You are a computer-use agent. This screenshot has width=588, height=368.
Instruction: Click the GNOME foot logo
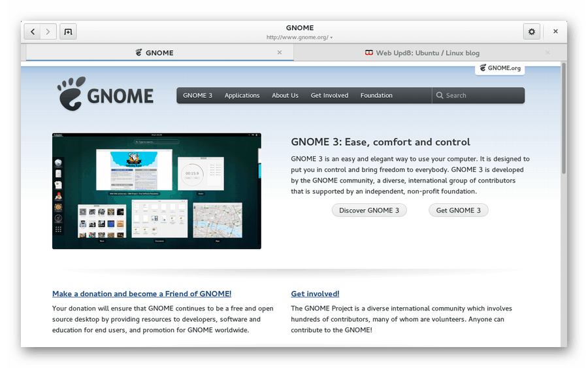pos(105,94)
